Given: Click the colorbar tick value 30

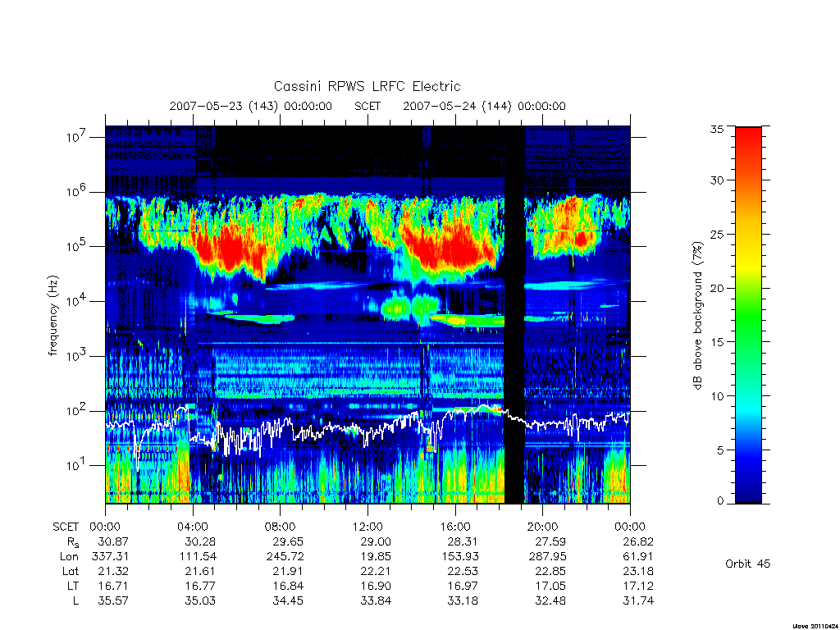Looking at the screenshot, I should [716, 180].
